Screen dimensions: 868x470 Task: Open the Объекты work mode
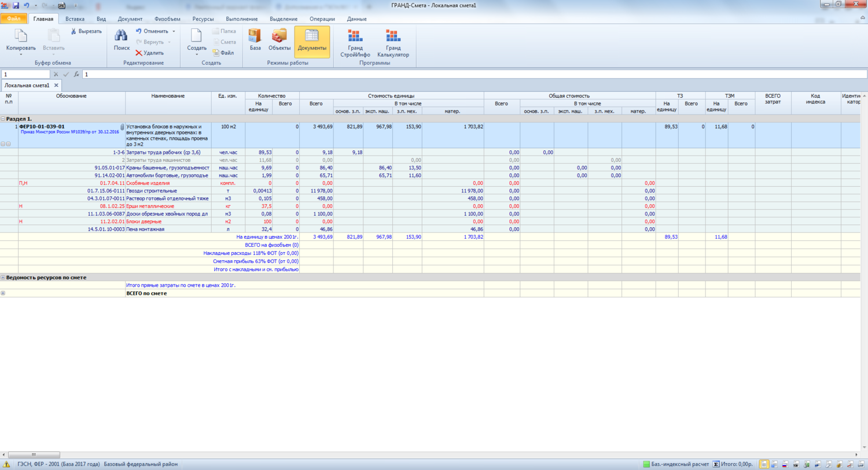(279, 40)
